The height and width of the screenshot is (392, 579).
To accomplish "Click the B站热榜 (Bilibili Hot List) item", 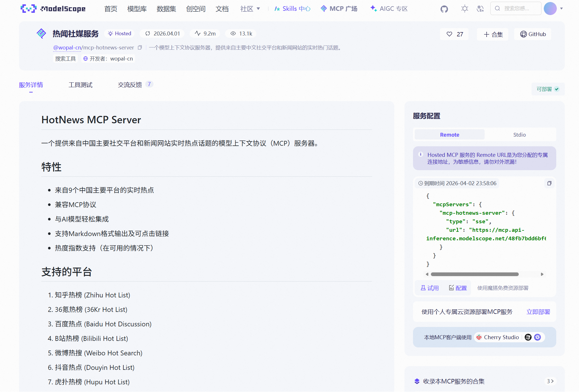I will [91, 339].
